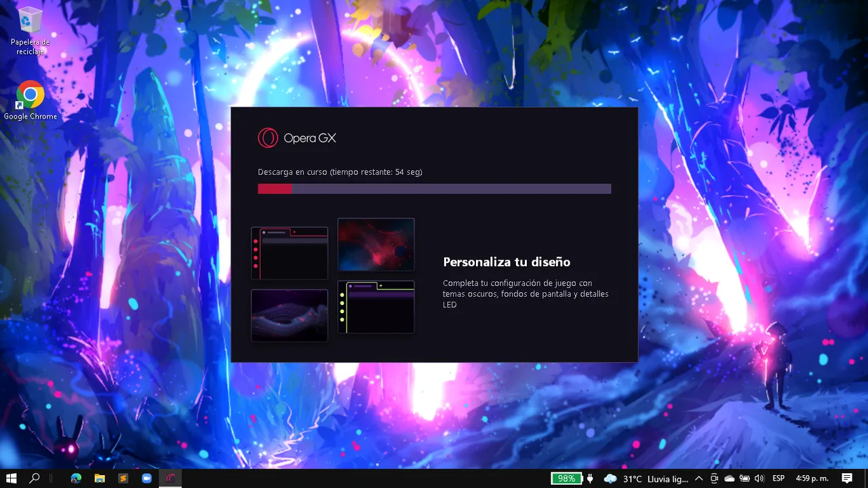Click the power plug charging icon
This screenshot has width=868, height=488.
(x=590, y=479)
